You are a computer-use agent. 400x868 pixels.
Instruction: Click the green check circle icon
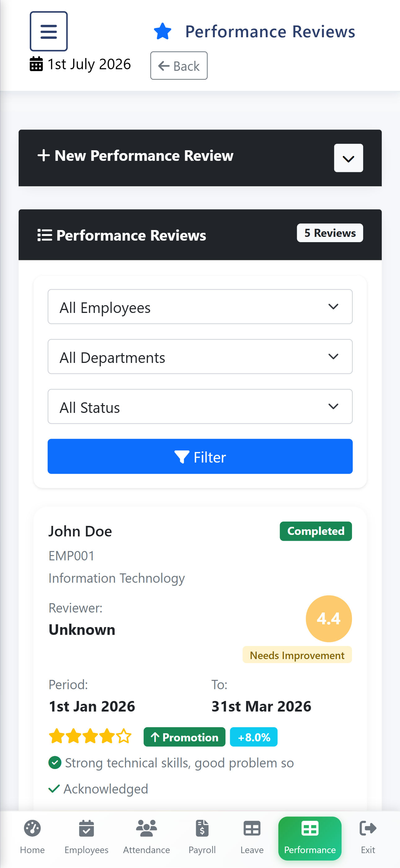click(x=55, y=762)
